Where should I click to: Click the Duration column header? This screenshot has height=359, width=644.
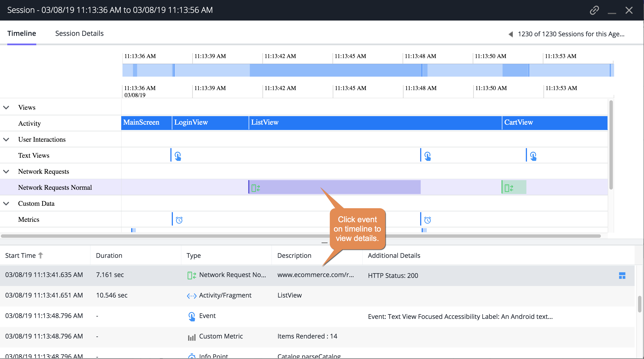click(109, 255)
